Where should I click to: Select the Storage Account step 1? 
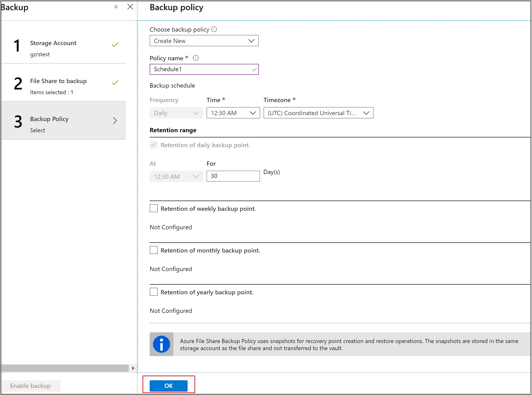(63, 45)
